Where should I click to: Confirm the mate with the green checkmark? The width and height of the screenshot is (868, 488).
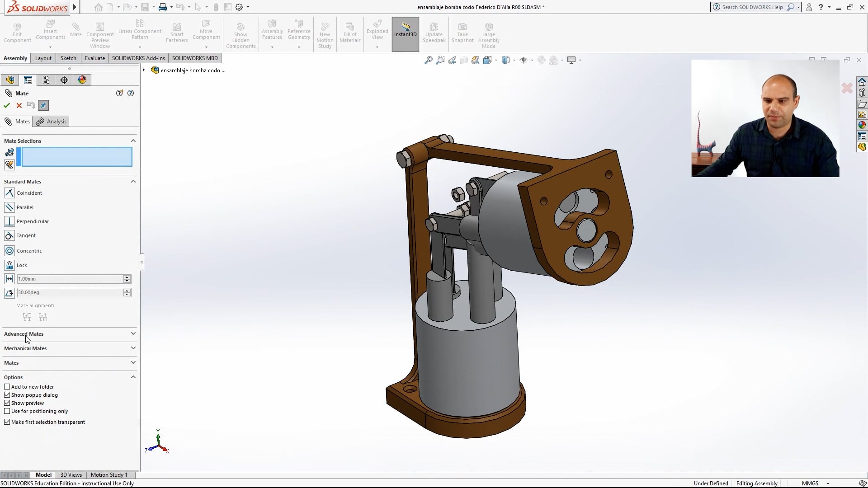pos(6,105)
